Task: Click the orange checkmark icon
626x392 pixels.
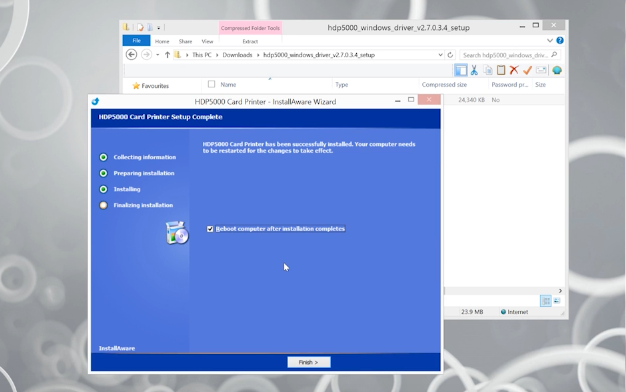Action: click(x=527, y=70)
